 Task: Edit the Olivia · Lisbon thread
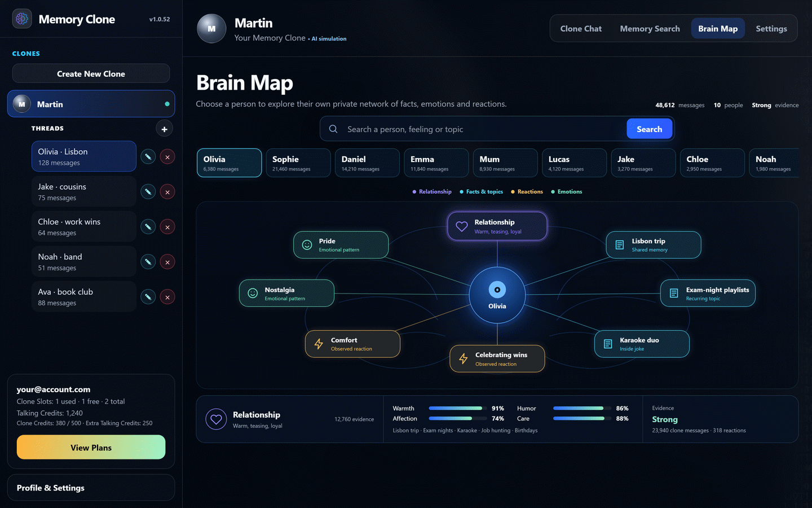coord(148,156)
